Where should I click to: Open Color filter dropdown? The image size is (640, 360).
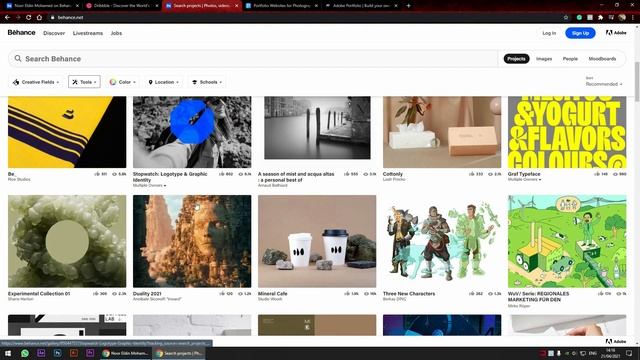pos(122,82)
